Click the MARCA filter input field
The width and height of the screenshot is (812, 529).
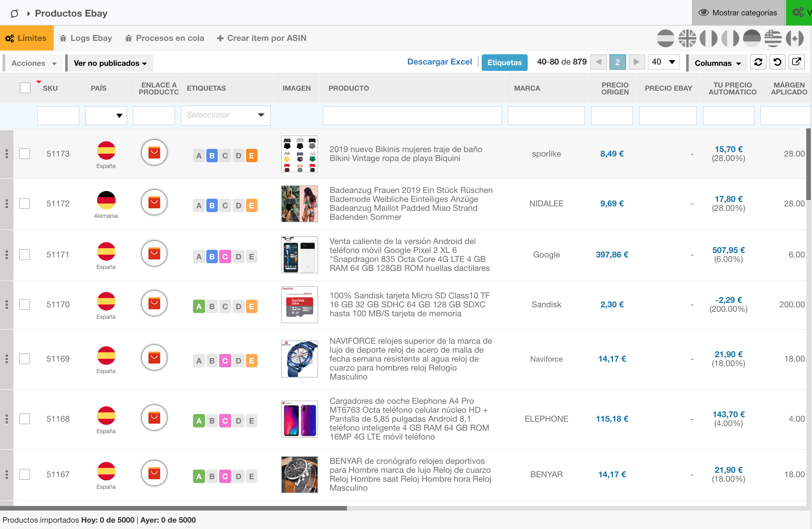tap(546, 115)
